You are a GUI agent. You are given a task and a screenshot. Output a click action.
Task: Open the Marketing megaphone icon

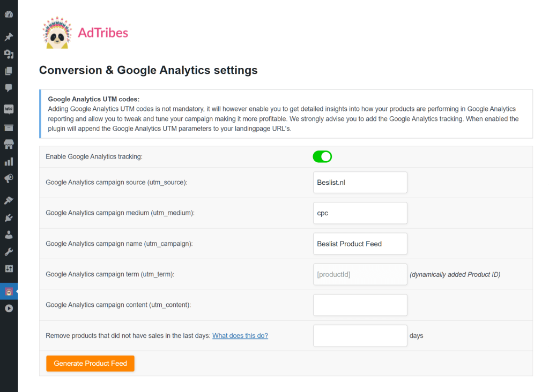point(8,178)
